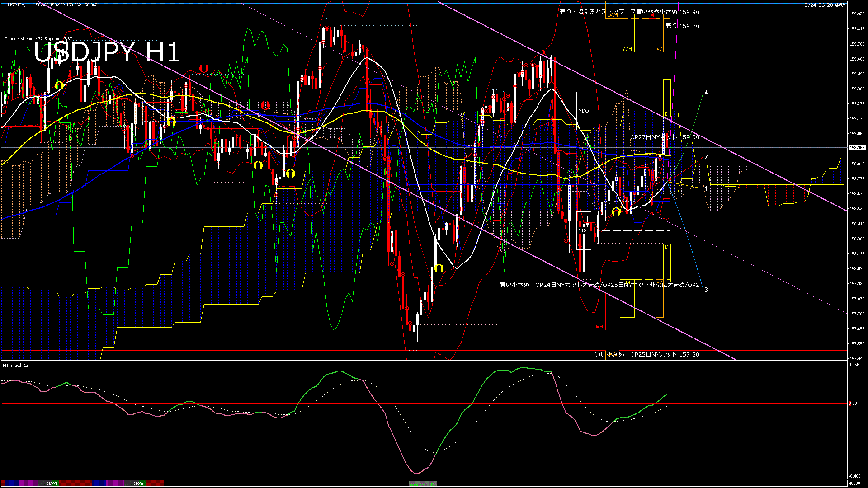This screenshot has height=488, width=868.
Task: Click the orange W weekly label box
Action: tap(660, 49)
